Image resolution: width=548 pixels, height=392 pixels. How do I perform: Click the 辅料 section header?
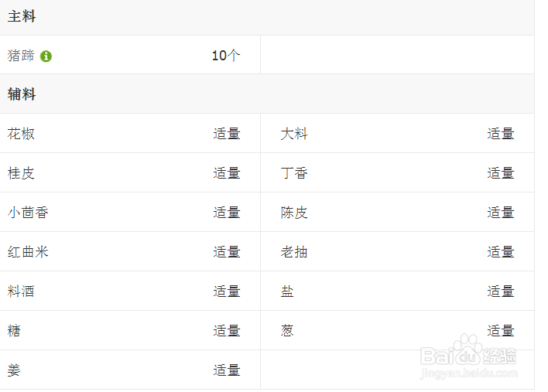pos(22,94)
